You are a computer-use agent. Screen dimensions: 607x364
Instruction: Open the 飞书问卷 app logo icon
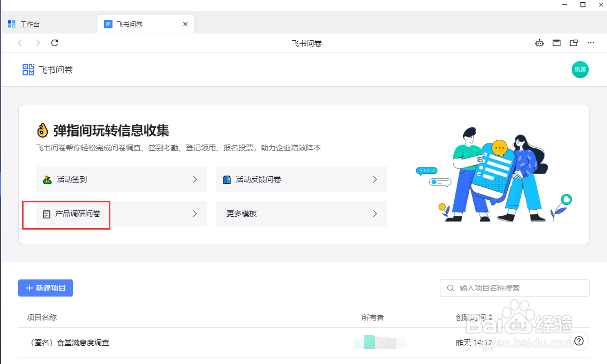[28, 70]
